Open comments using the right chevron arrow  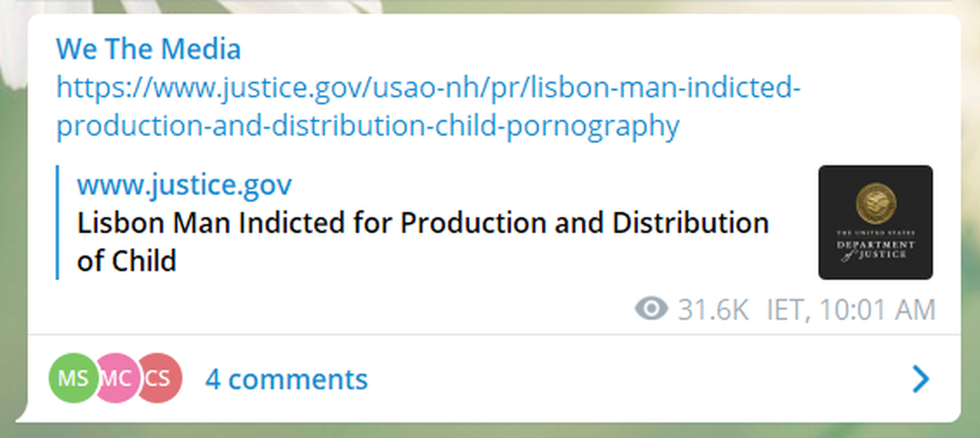pos(920,379)
